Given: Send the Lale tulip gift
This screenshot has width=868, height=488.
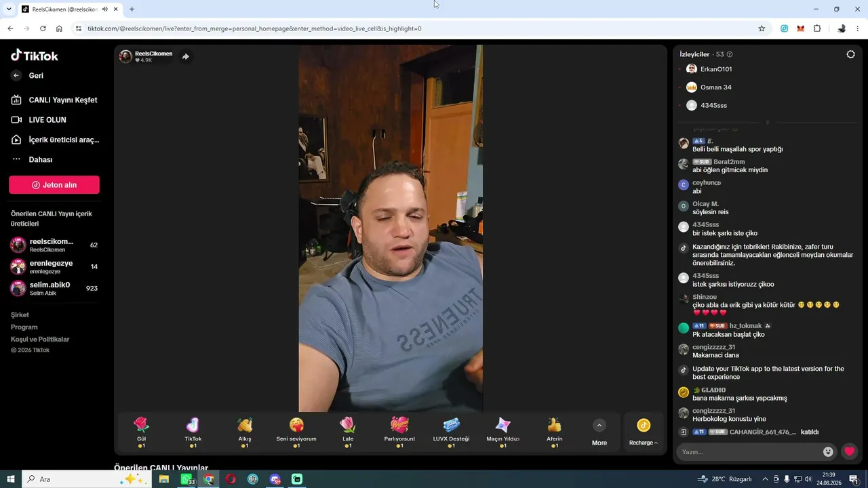Looking at the screenshot, I should pos(348,432).
